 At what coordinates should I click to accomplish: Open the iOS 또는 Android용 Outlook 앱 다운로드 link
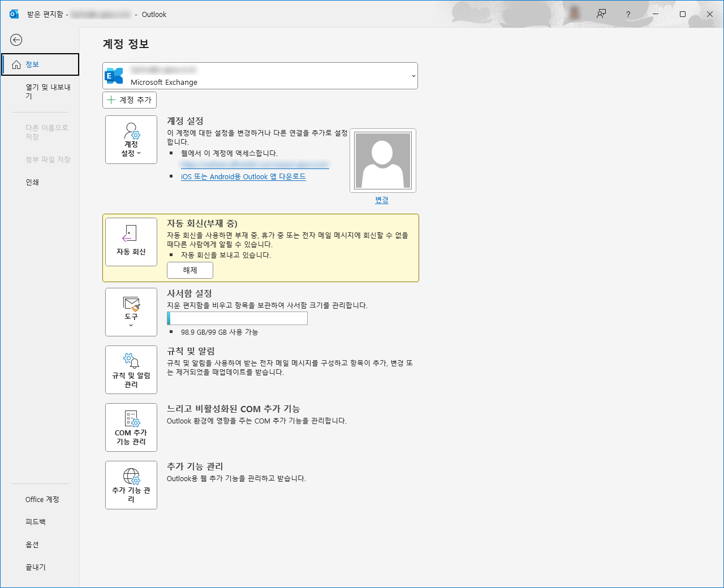tap(243, 177)
